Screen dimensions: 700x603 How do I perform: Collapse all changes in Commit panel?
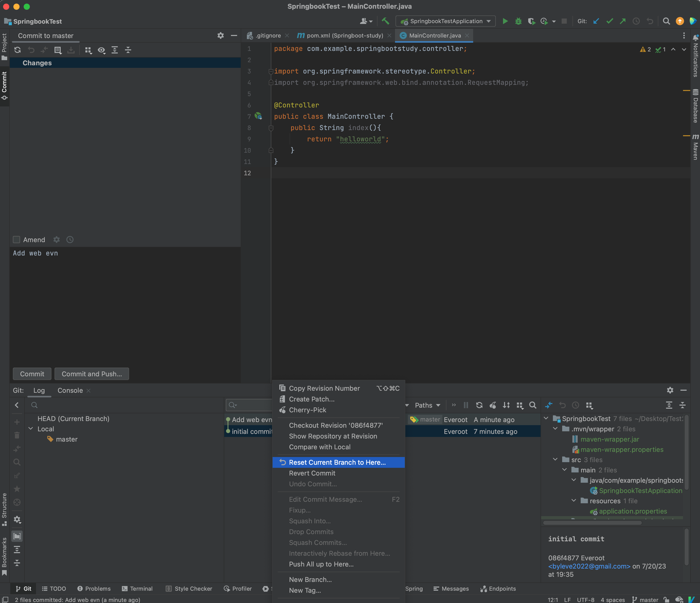point(128,50)
